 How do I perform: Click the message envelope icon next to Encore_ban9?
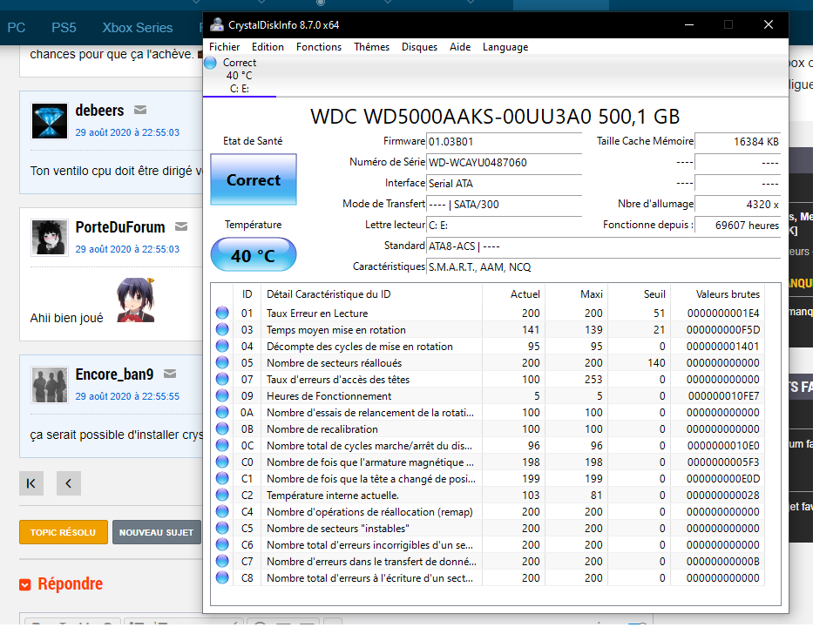(x=170, y=374)
